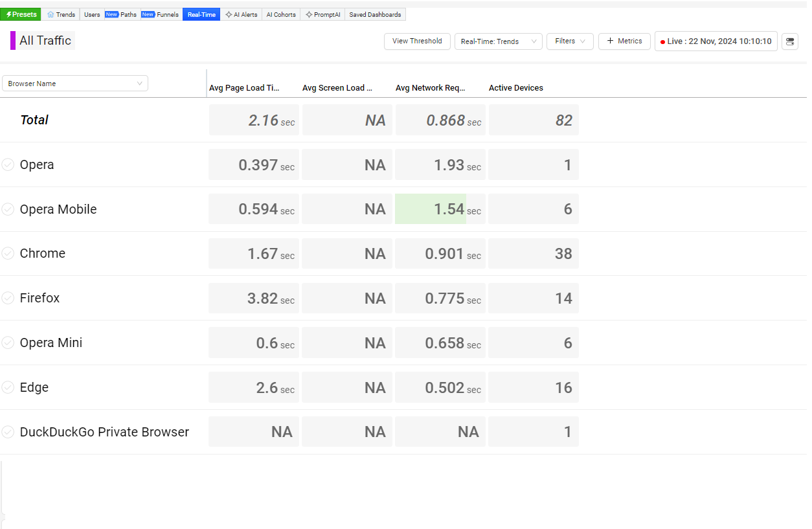Expand the Real-Time: Trends dropdown
The height and width of the screenshot is (529, 812).
[x=499, y=41]
